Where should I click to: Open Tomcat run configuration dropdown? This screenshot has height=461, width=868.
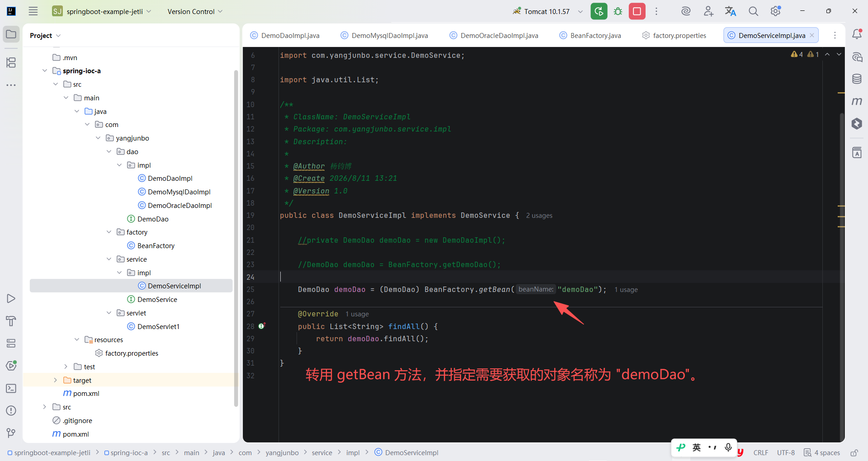[547, 11]
